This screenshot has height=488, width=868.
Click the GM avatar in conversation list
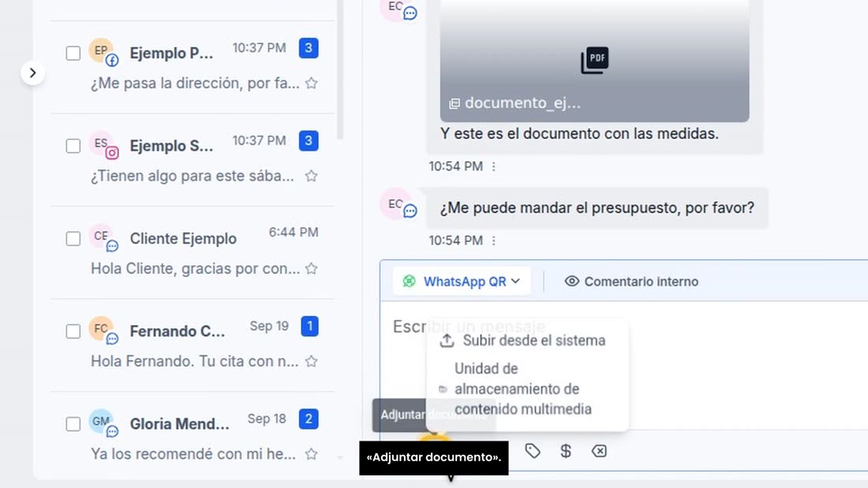click(x=103, y=422)
